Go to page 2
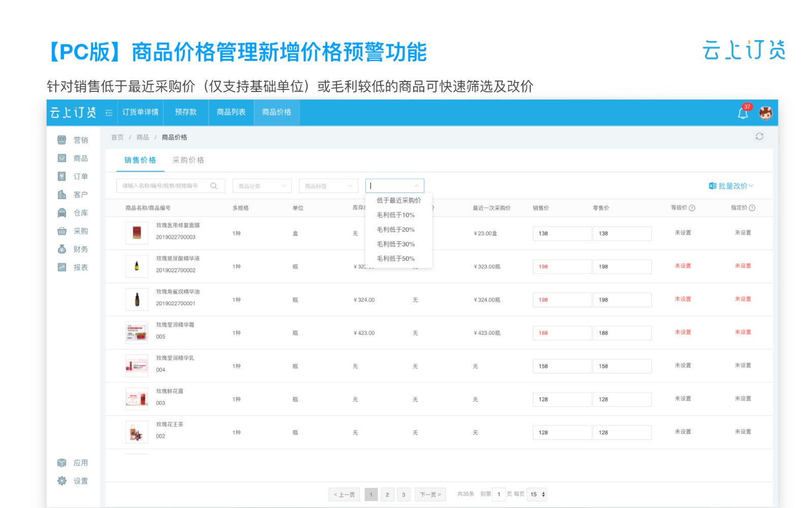The image size is (812, 508). pos(387,494)
